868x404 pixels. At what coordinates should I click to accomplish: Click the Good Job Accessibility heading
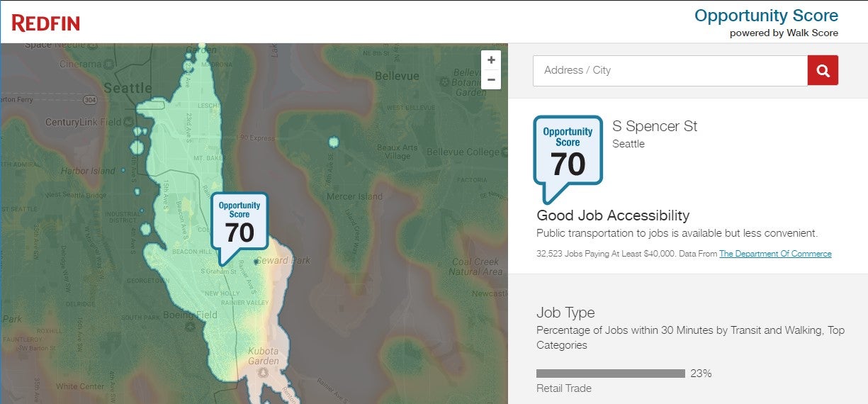tap(613, 215)
